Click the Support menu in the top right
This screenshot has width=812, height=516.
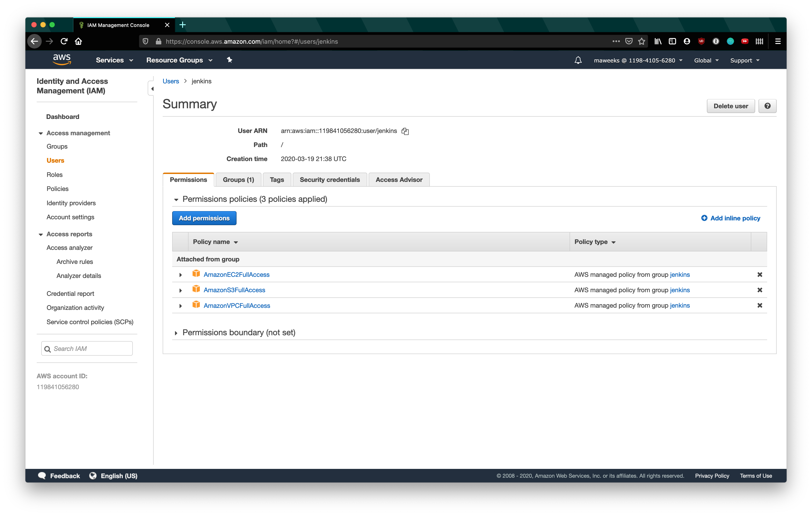click(x=744, y=60)
